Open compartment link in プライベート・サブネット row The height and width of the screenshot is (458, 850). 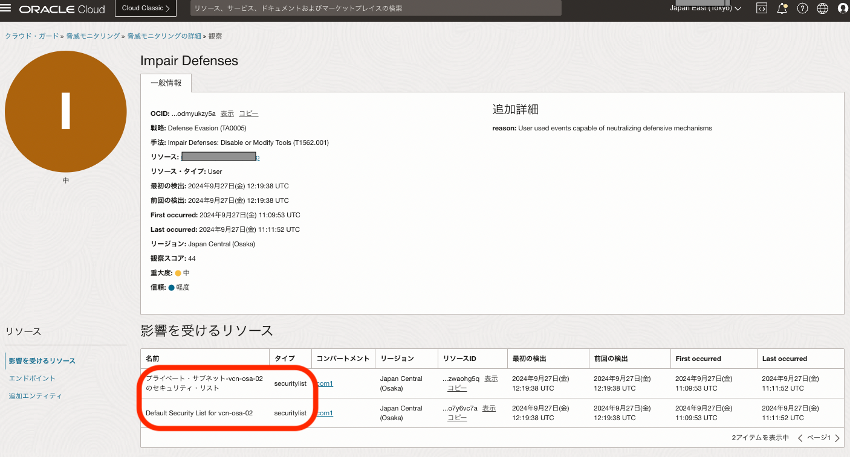(x=325, y=383)
